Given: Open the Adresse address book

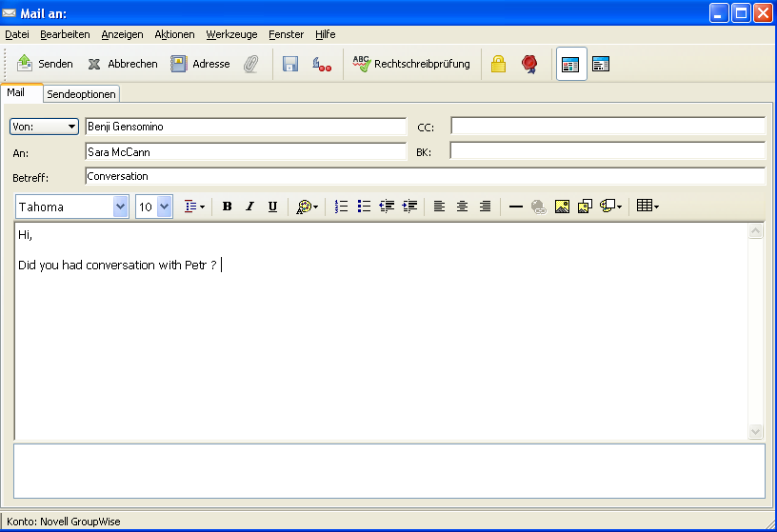Looking at the screenshot, I should point(200,64).
